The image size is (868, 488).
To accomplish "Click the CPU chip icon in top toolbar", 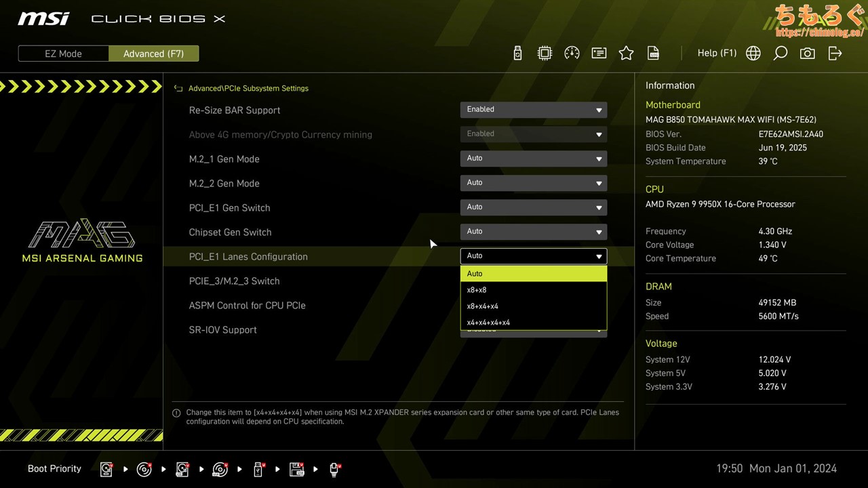I will click(545, 54).
